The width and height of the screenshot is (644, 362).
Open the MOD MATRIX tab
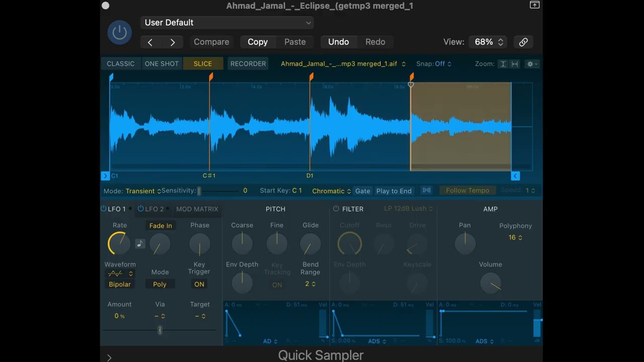click(197, 209)
